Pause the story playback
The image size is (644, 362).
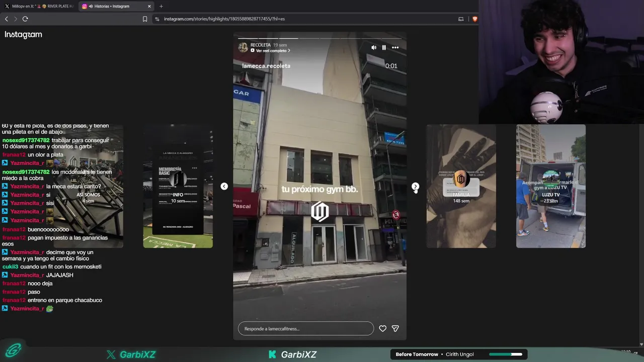point(384,47)
